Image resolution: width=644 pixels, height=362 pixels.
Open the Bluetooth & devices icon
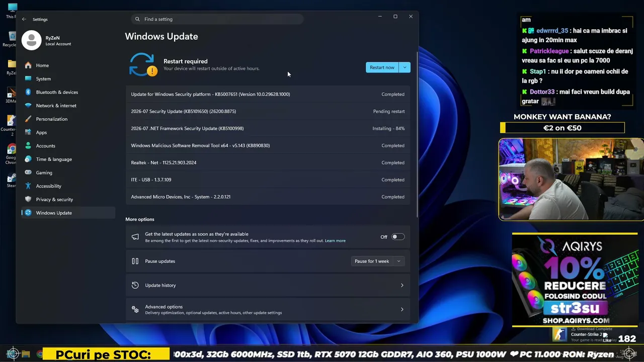point(28,92)
